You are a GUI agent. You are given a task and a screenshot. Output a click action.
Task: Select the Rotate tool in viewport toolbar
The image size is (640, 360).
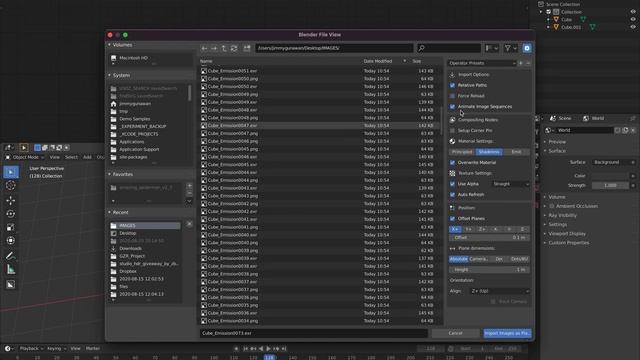click(x=11, y=214)
